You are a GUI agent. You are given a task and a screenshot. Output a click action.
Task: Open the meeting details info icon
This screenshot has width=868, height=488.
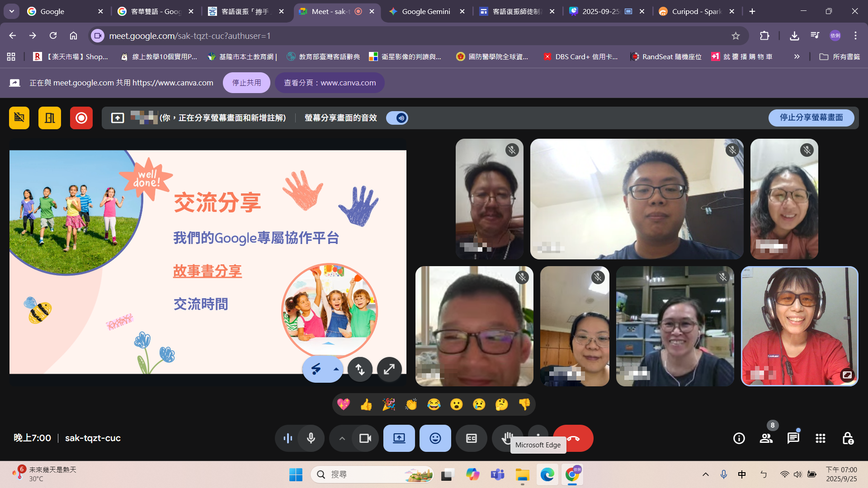point(739,438)
